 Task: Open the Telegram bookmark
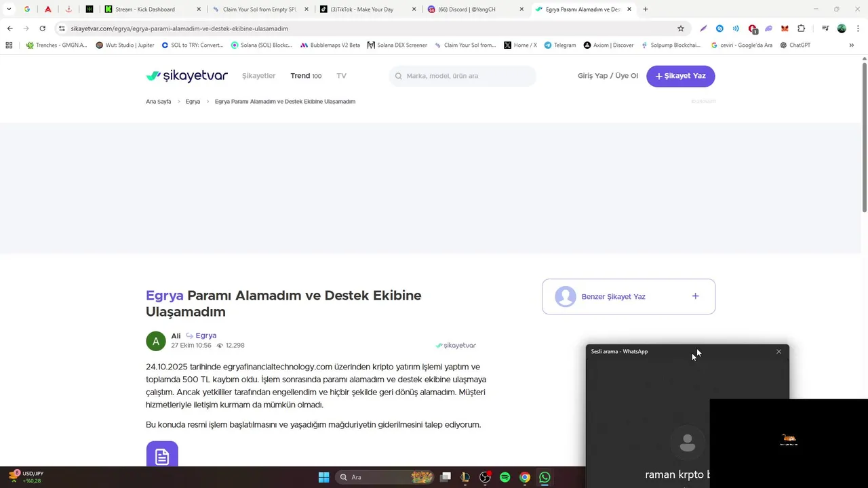(559, 45)
